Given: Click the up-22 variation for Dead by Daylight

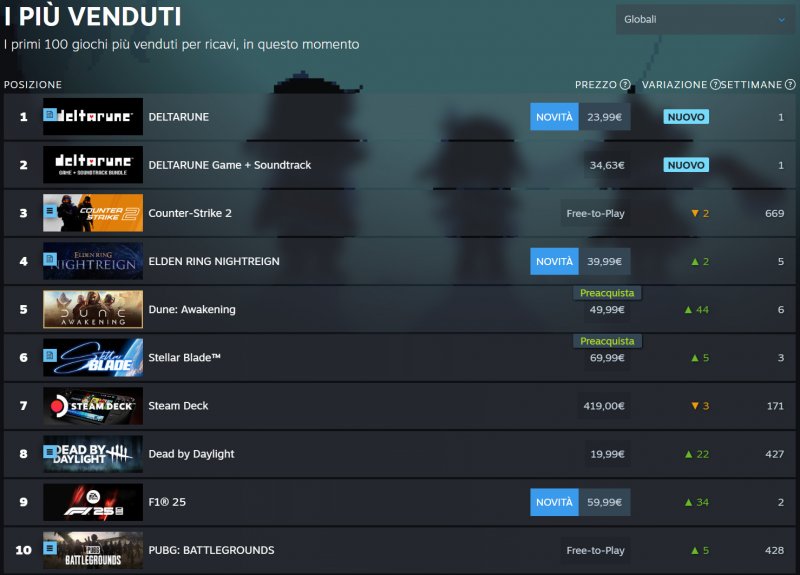Looking at the screenshot, I should [696, 454].
